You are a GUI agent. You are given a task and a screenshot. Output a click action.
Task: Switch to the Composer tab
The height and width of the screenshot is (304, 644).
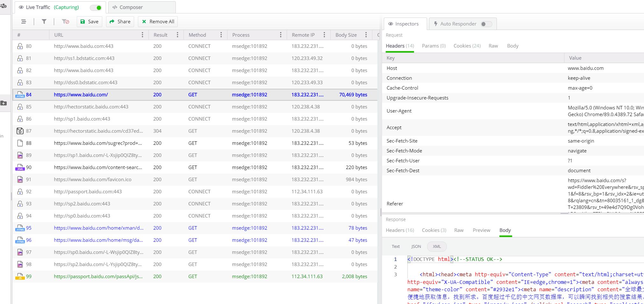point(142,7)
